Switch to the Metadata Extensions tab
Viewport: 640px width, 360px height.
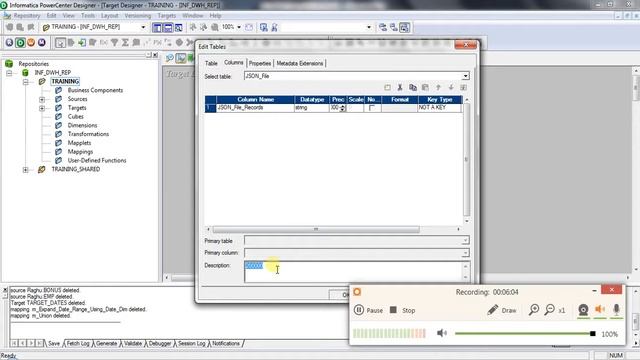(300, 63)
